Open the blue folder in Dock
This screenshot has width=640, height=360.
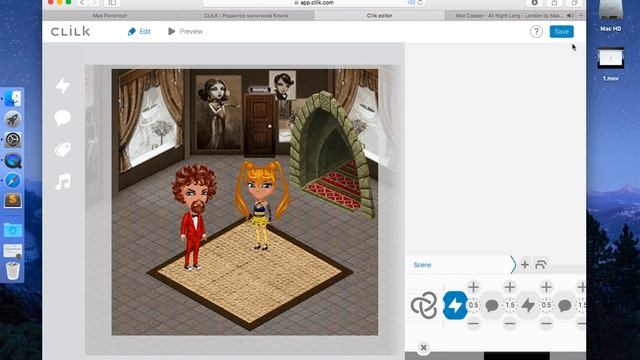click(x=13, y=230)
